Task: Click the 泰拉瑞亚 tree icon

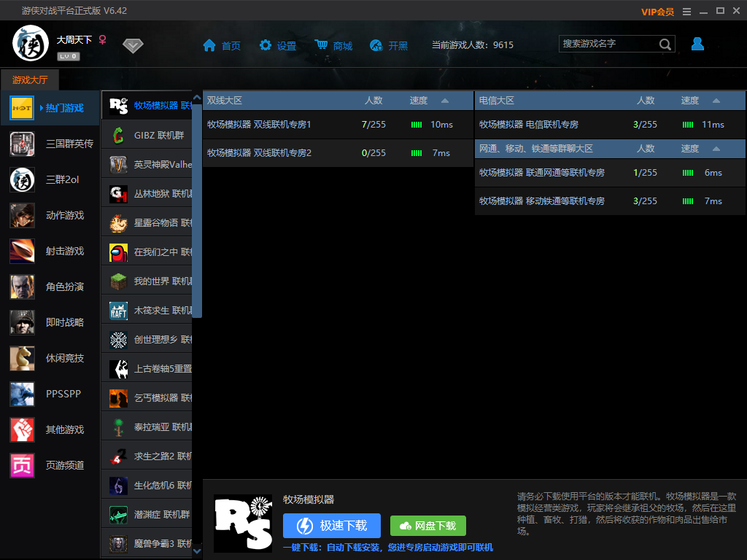Action: (119, 427)
